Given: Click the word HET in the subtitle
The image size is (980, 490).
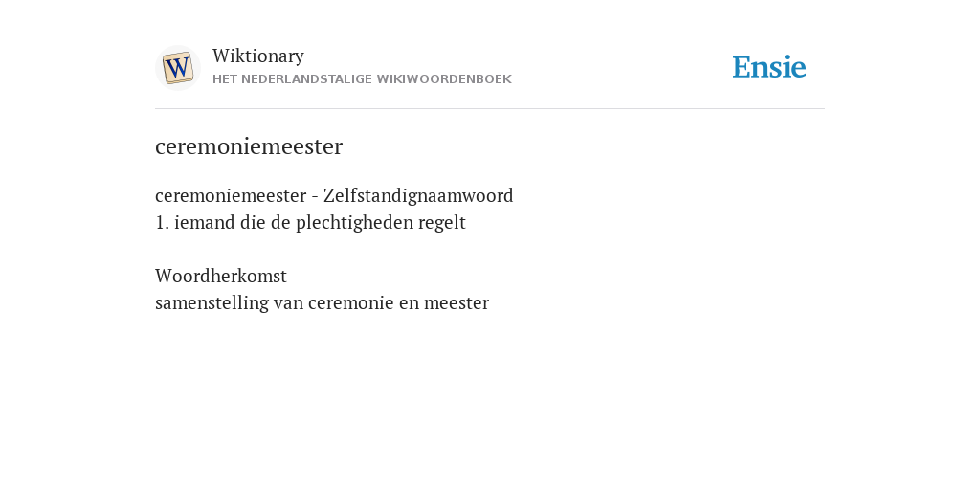Looking at the screenshot, I should pyautogui.click(x=224, y=79).
